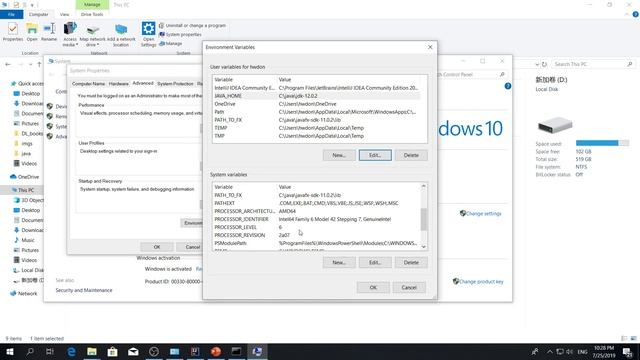Select the PSModulePath system variable row

tap(316, 243)
